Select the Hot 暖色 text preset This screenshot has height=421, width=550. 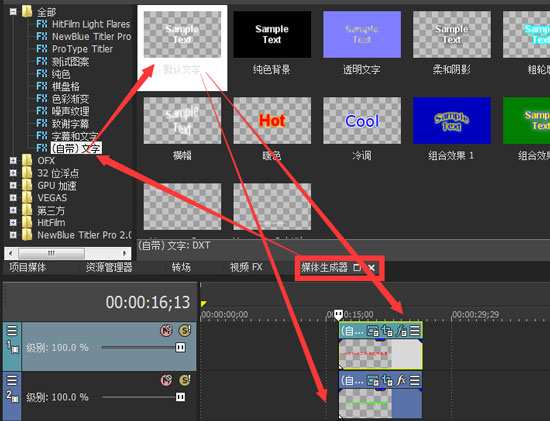tap(272, 129)
